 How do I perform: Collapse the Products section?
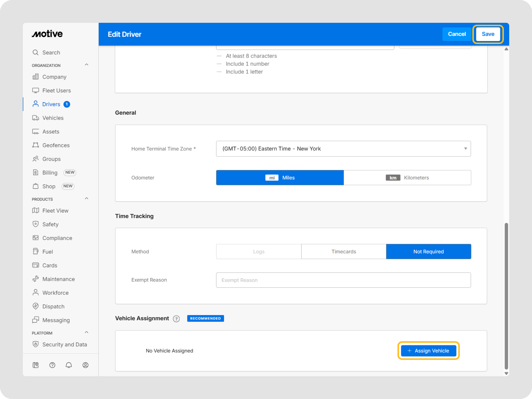pyautogui.click(x=87, y=199)
